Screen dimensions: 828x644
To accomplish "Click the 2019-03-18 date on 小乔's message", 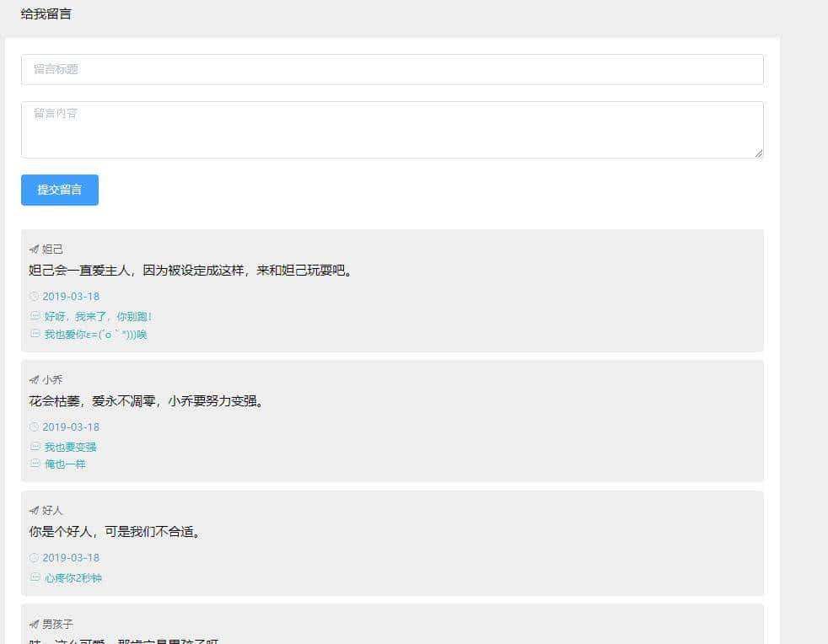I will (x=71, y=427).
